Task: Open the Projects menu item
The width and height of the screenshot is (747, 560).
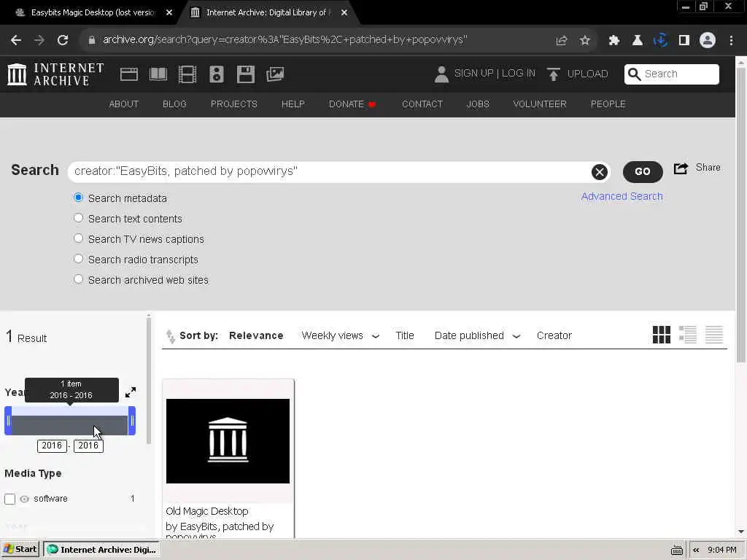Action: 234,104
